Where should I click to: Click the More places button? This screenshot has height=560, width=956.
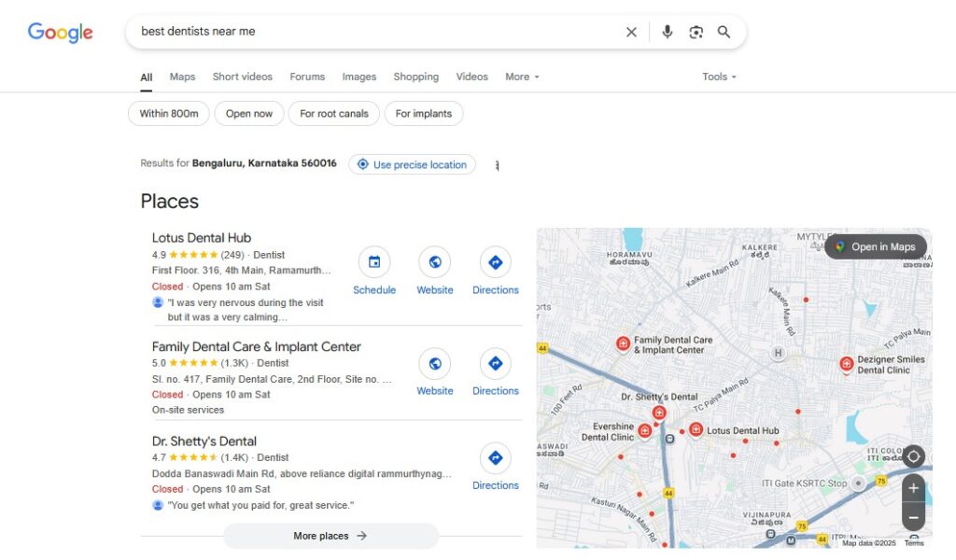click(x=330, y=536)
